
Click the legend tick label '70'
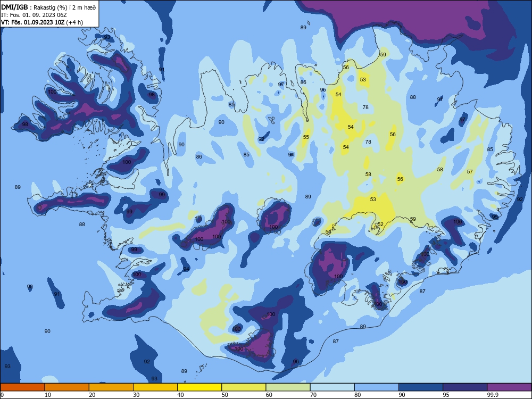pos(313,395)
